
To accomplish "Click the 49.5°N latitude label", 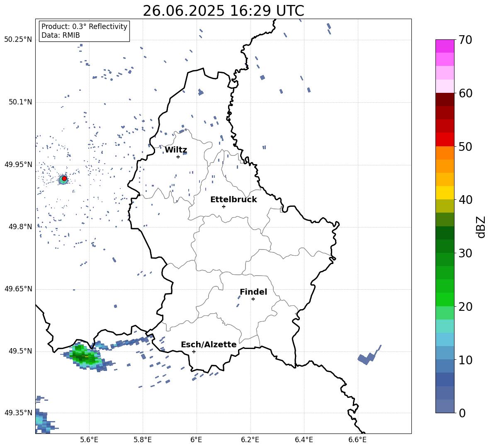I will tap(20, 351).
